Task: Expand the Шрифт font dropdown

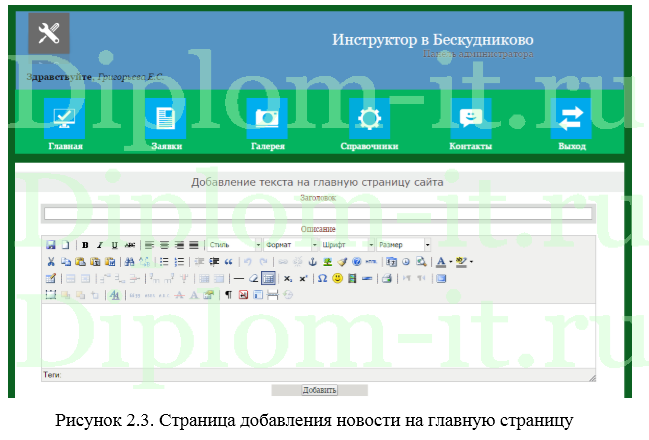Action: (347, 245)
